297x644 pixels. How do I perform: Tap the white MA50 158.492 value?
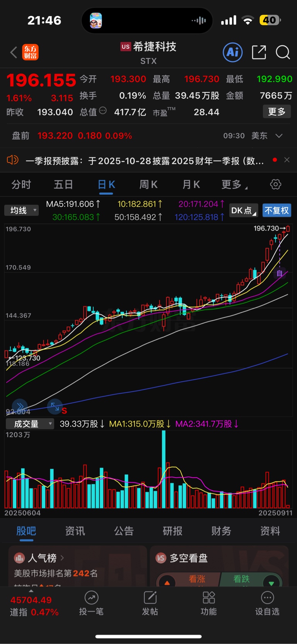tap(138, 217)
